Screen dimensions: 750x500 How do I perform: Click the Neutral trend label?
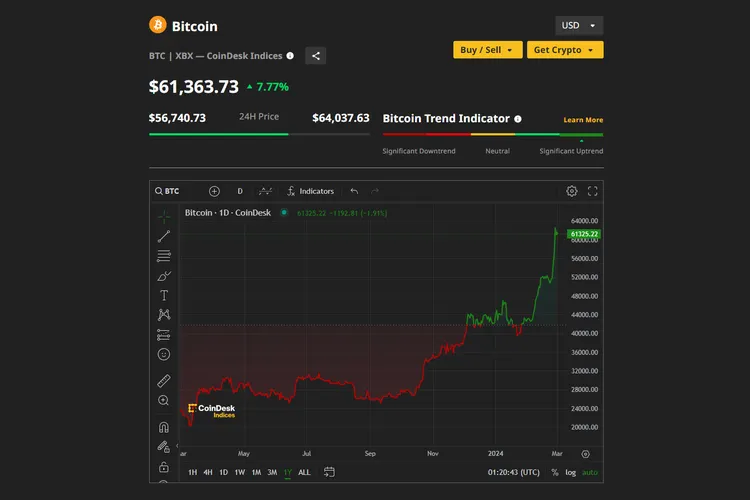pyautogui.click(x=497, y=151)
